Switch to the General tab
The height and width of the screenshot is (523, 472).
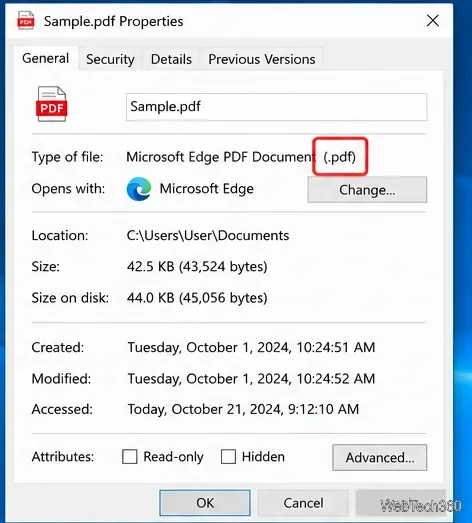(46, 58)
